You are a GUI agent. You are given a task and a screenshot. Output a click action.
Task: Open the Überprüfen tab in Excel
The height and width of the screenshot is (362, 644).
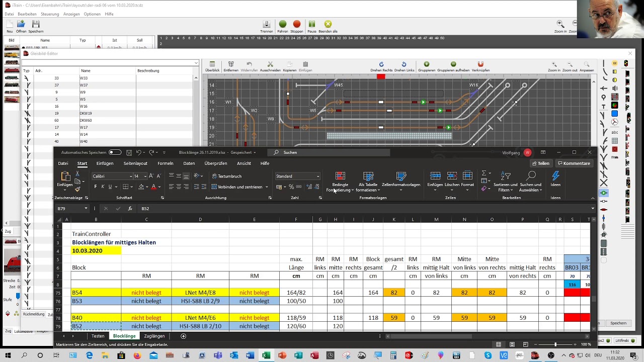coord(216,163)
